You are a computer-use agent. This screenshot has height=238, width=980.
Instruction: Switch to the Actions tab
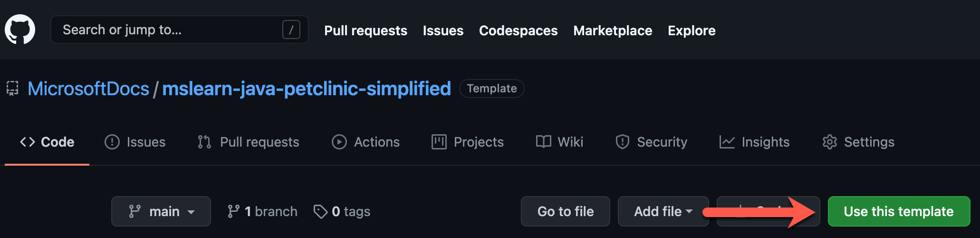tap(365, 142)
